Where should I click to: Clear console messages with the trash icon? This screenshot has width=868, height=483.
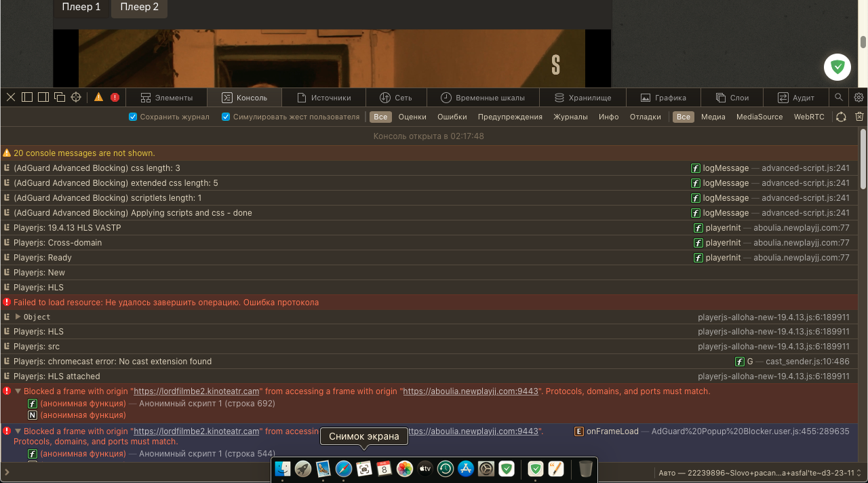859,117
